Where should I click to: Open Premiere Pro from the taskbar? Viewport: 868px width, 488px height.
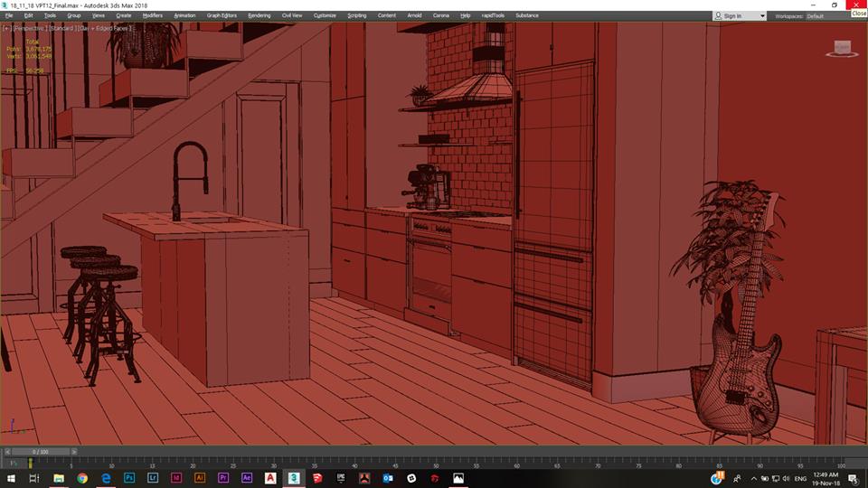tap(223, 477)
